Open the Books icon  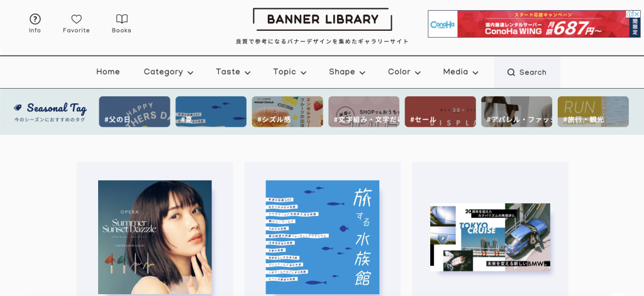pos(121,20)
